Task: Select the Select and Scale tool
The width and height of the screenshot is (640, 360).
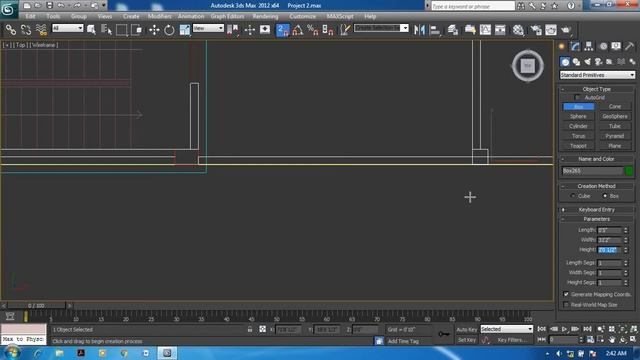Action: pyautogui.click(x=184, y=30)
